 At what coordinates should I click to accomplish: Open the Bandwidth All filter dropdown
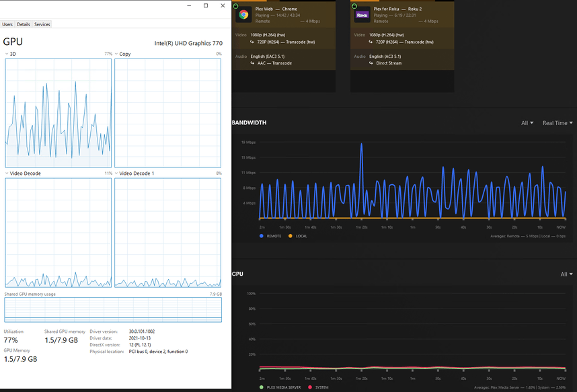pyautogui.click(x=527, y=123)
